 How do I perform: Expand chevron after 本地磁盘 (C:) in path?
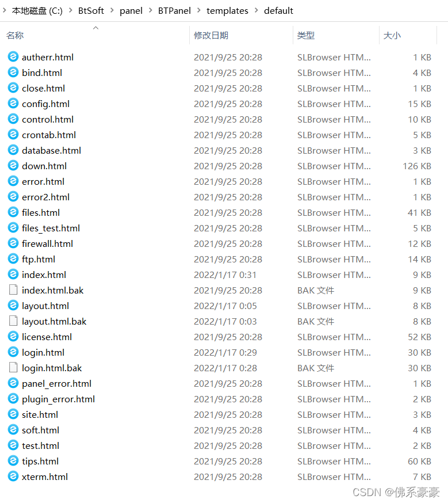pos(71,10)
